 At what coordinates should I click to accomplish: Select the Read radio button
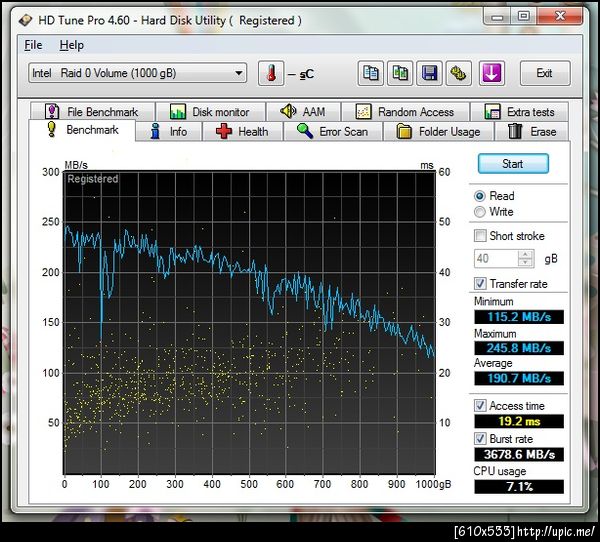[x=481, y=196]
